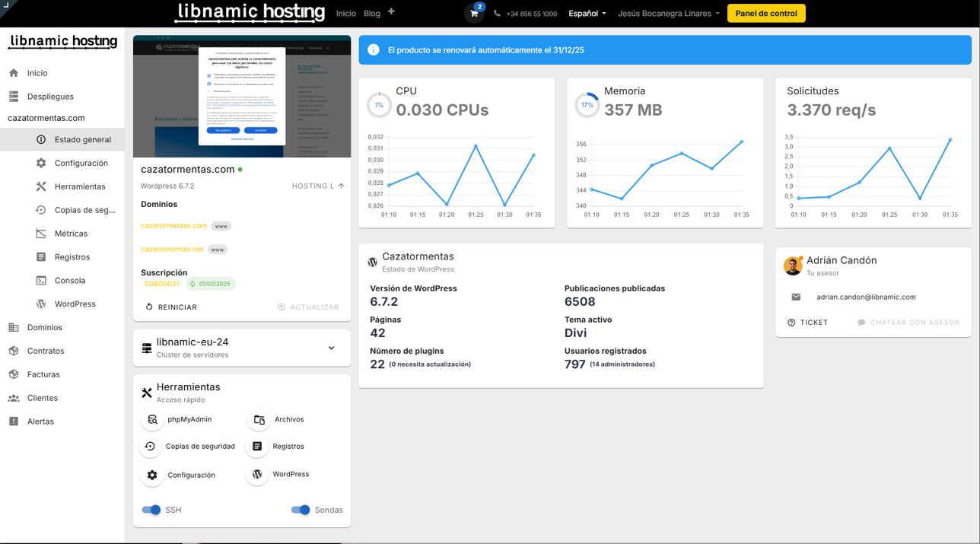Open Configuración gear in Herramientas card

tap(152, 475)
